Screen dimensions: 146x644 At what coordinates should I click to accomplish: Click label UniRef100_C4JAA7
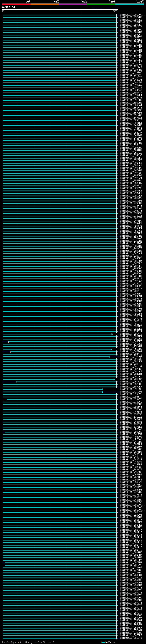click(x=131, y=90)
